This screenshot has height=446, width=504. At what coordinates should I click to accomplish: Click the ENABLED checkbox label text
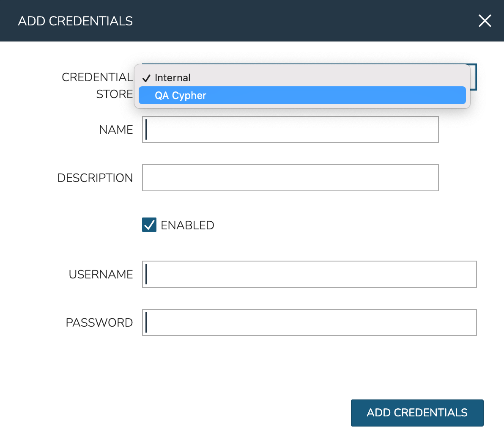tap(187, 226)
